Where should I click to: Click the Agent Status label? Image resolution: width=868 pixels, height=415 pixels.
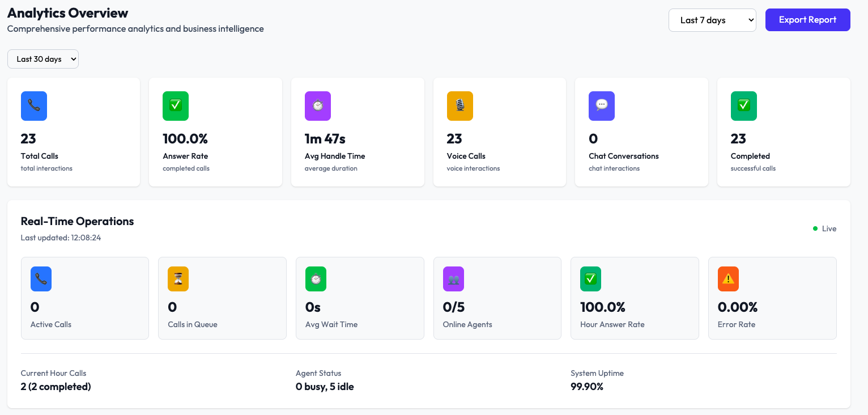tap(318, 373)
